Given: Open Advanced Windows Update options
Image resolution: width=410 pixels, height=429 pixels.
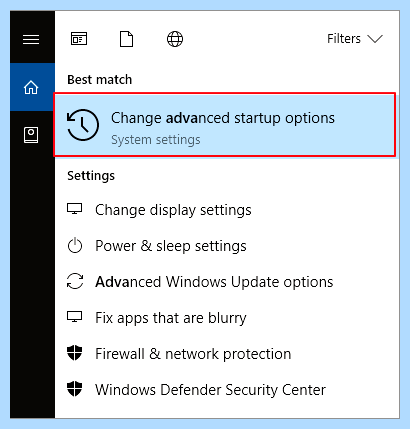Looking at the screenshot, I should pyautogui.click(x=227, y=282).
